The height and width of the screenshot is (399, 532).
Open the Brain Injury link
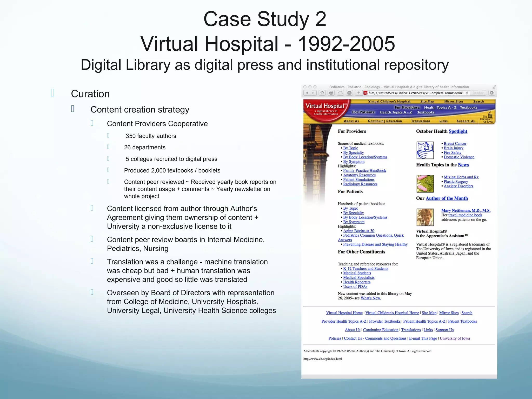[x=453, y=148]
